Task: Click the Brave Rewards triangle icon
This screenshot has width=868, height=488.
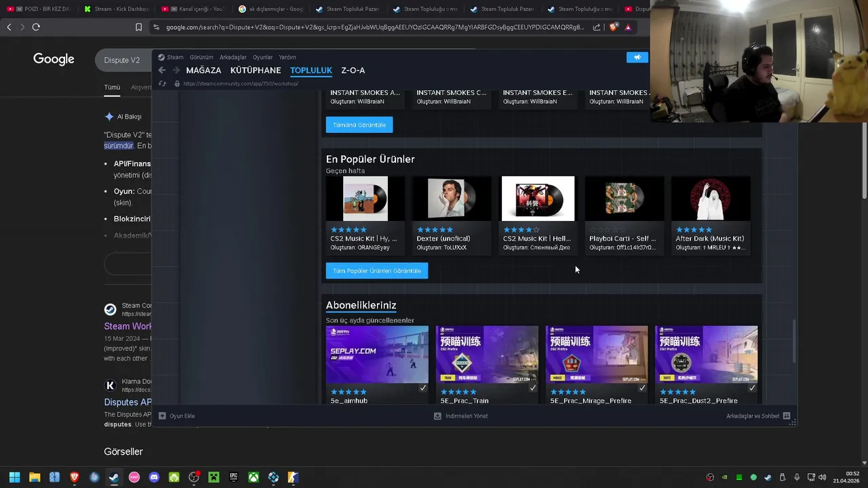Action: coord(628,27)
